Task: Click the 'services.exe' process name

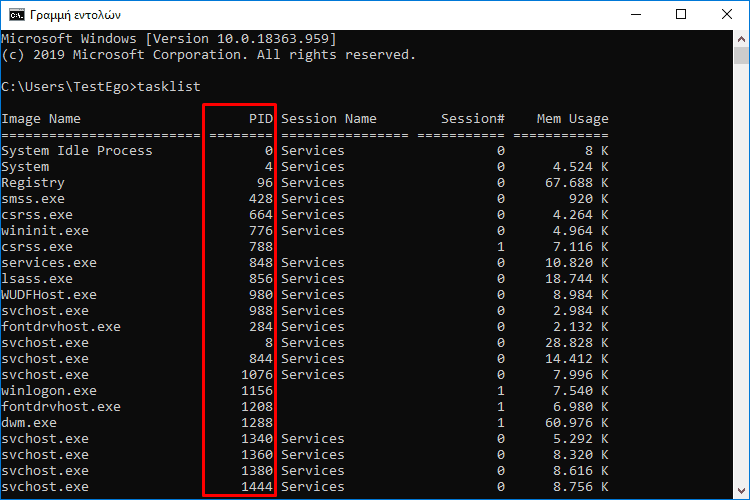Action: pyautogui.click(x=49, y=263)
